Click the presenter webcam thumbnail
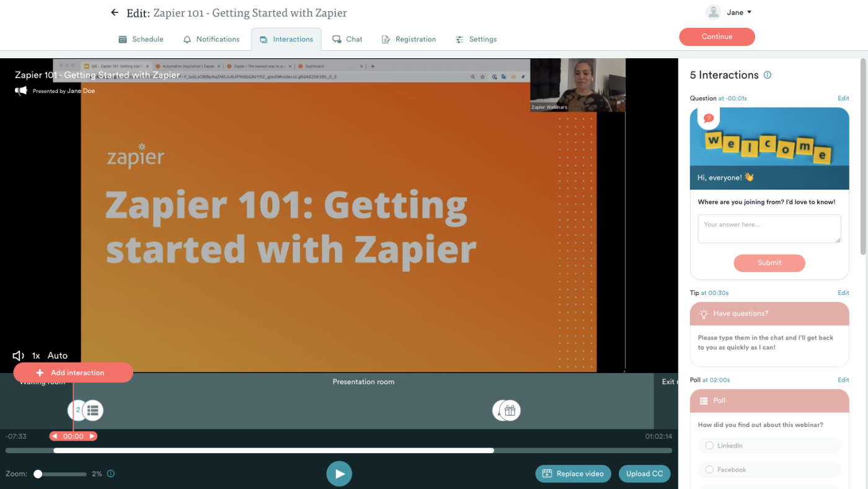 pyautogui.click(x=578, y=86)
